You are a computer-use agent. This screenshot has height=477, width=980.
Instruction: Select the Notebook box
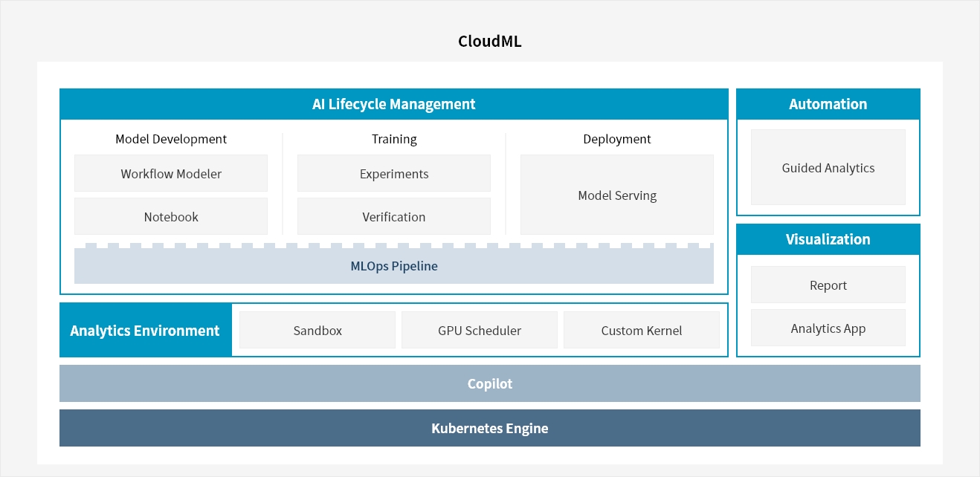171,217
